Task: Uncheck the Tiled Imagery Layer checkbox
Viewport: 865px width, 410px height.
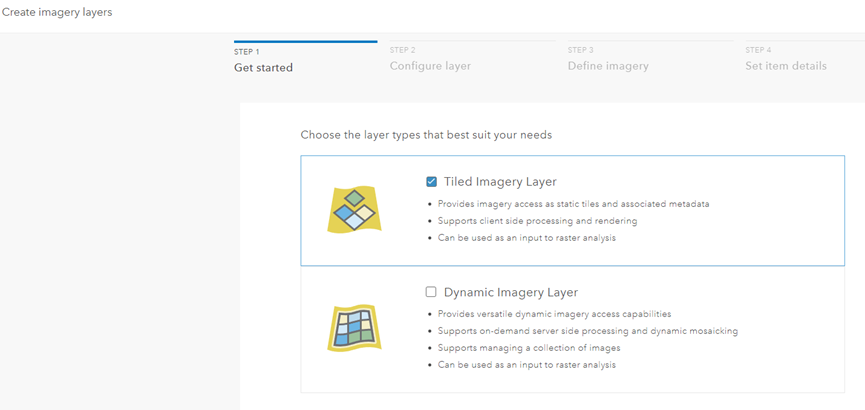Action: (x=431, y=182)
